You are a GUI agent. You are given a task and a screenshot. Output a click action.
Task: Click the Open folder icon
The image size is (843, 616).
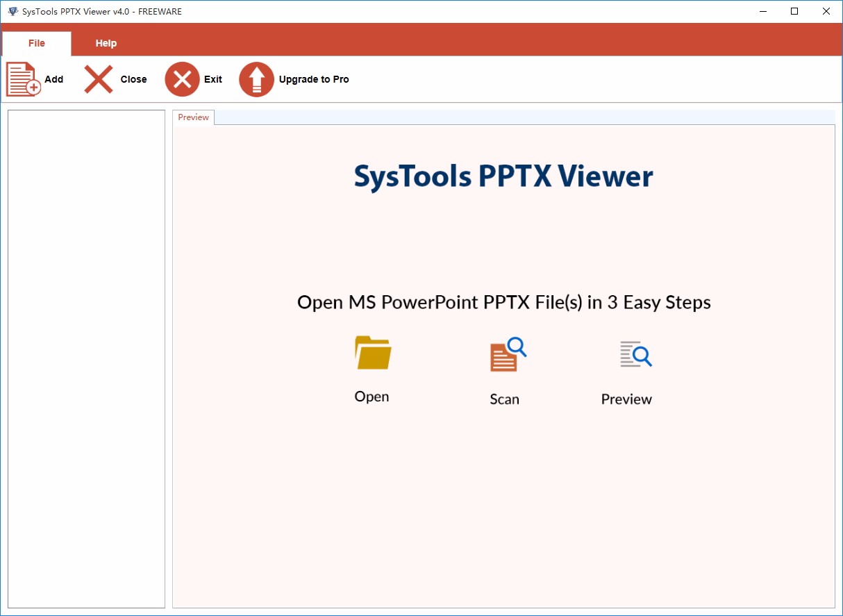click(373, 352)
